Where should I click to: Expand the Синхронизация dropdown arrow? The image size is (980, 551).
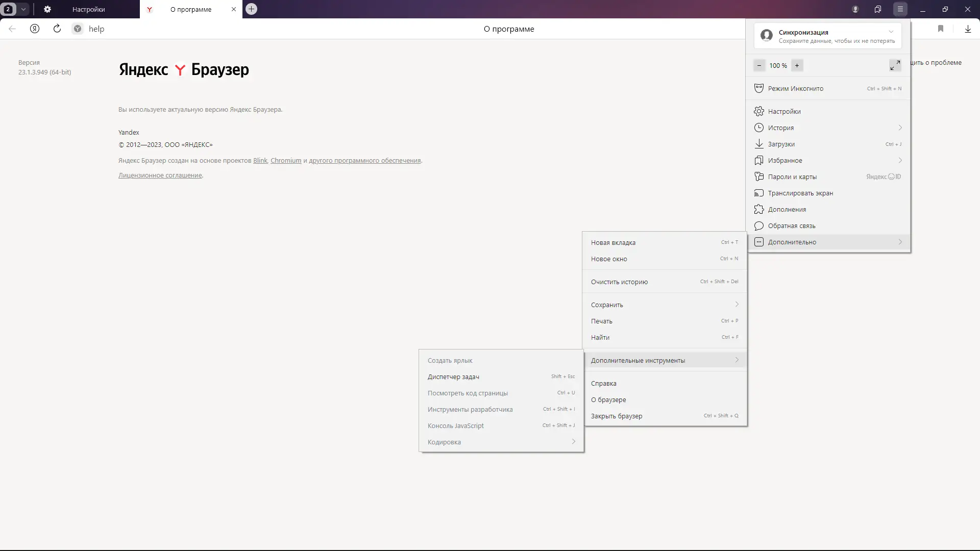[x=891, y=32]
